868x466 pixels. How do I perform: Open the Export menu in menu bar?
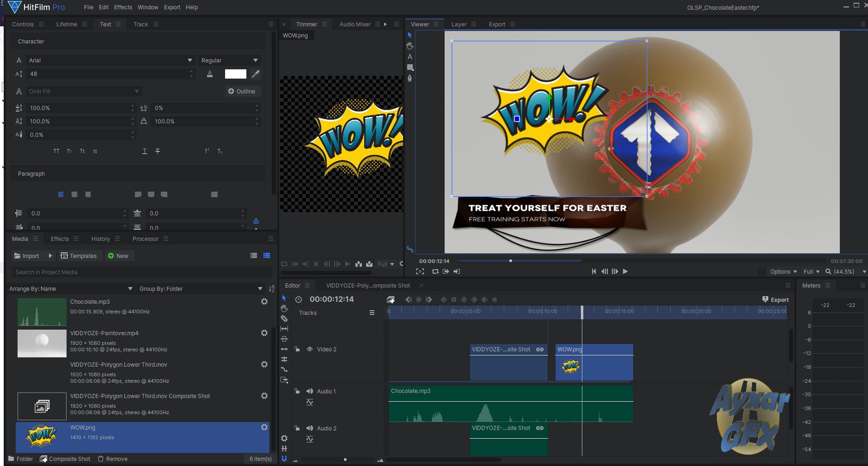coord(172,7)
